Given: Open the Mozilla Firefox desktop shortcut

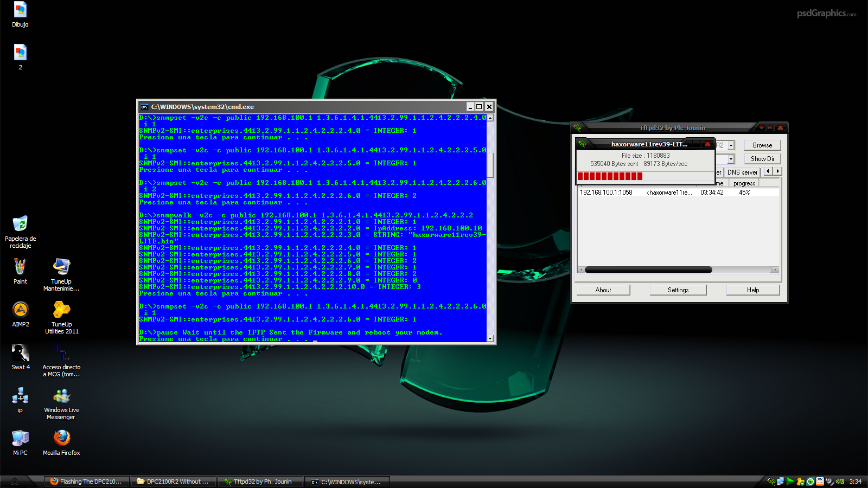Looking at the screenshot, I should 61,438.
